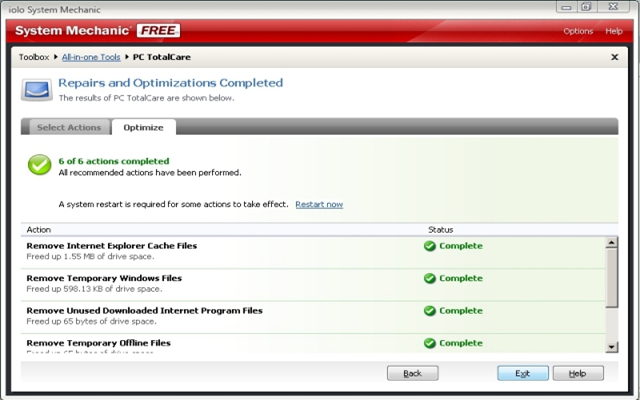The height and width of the screenshot is (400, 640).
Task: Click the PC TotalCare monitor icon
Action: 37,89
